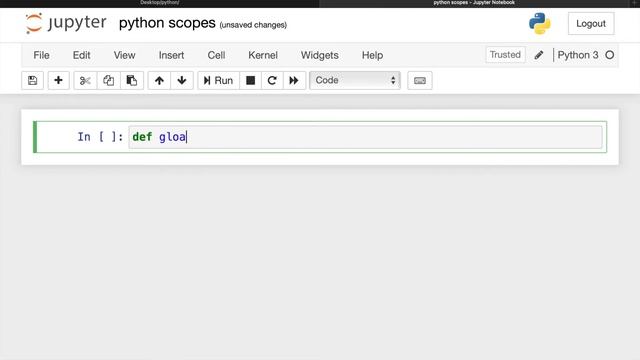The width and height of the screenshot is (640, 360).
Task: Cut selected cells with the scissors icon
Action: point(85,80)
